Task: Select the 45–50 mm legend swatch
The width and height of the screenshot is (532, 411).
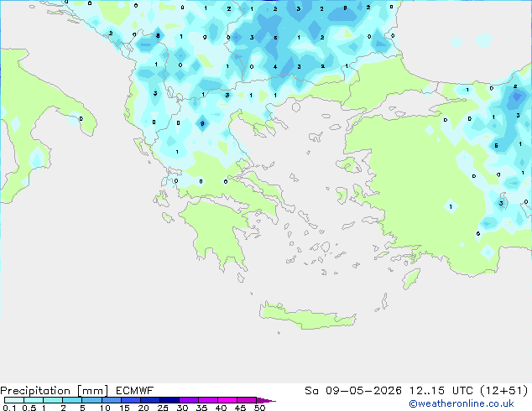Action: 247,400
